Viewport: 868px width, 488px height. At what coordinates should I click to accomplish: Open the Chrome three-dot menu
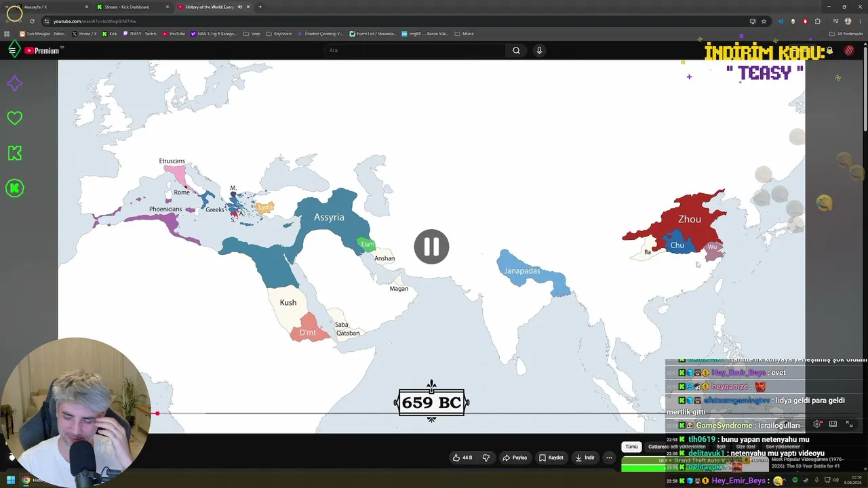(860, 21)
